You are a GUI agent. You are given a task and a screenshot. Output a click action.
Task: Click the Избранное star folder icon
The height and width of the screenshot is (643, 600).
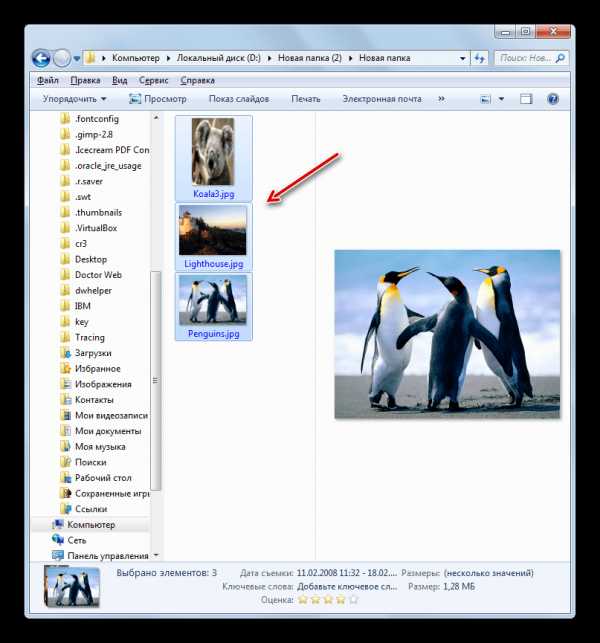point(65,369)
